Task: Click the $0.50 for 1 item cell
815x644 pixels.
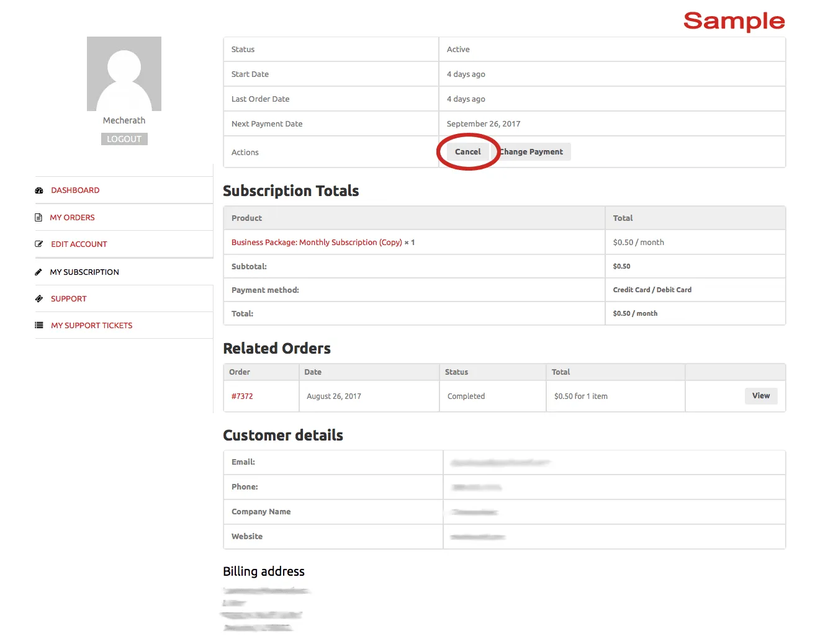Action: click(581, 396)
